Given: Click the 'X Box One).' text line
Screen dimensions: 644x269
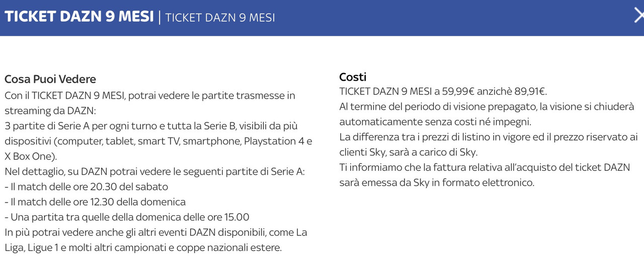Looking at the screenshot, I should coord(31,156).
